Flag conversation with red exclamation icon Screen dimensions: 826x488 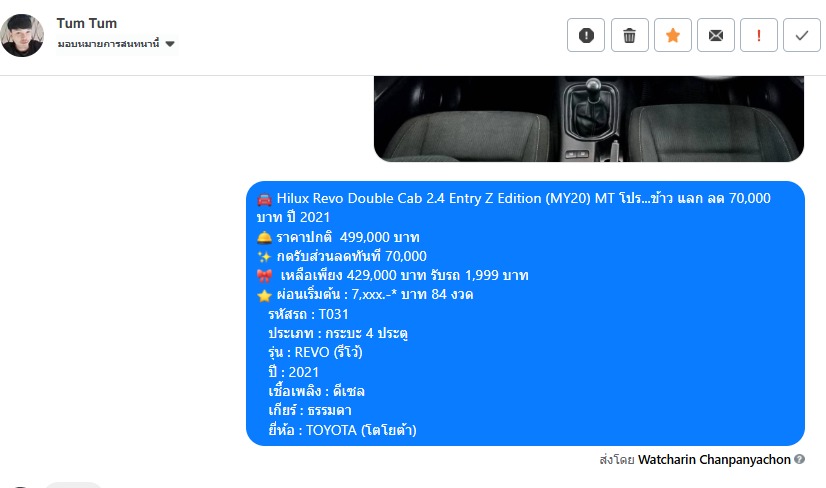click(x=759, y=35)
